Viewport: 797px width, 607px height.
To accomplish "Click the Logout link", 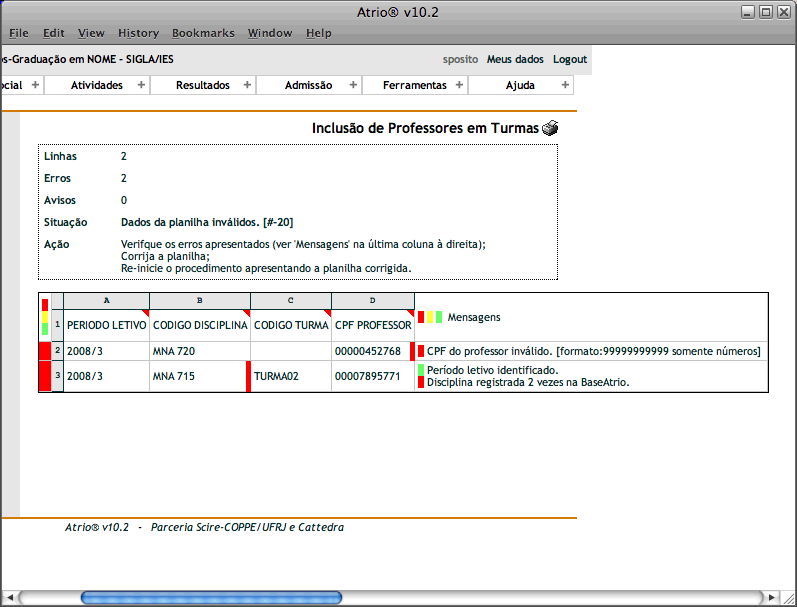I will coord(570,59).
